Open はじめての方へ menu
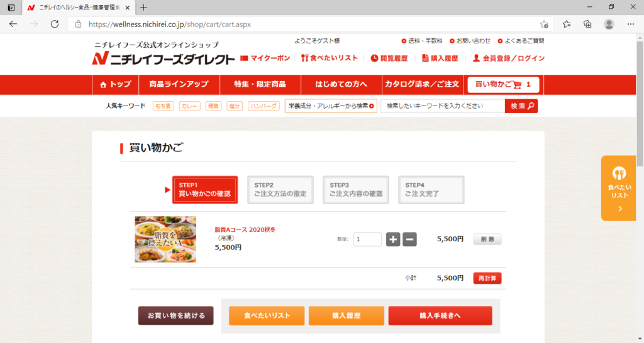Image resolution: width=644 pixels, height=343 pixels. (x=341, y=85)
